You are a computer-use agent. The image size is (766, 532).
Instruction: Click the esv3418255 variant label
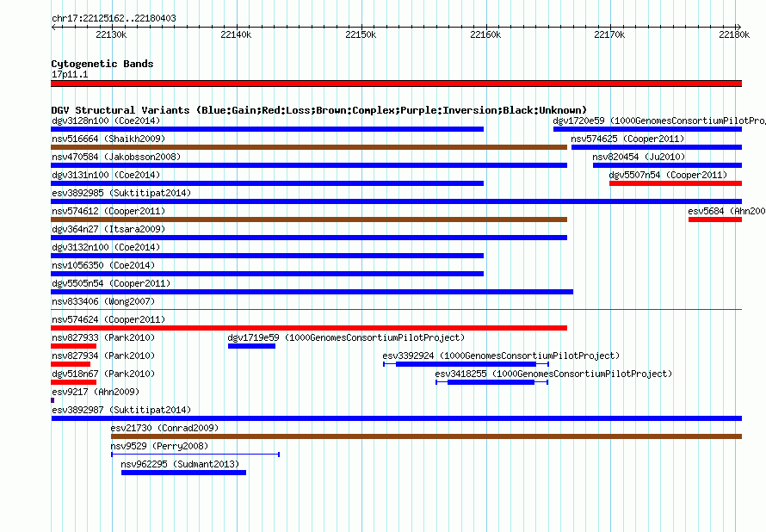point(554,374)
